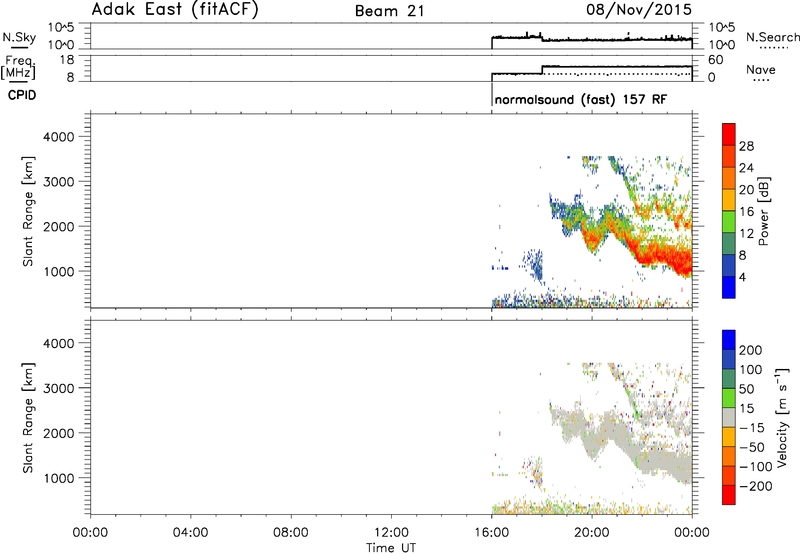Click the 'Beam 21' label
The width and height of the screenshot is (800, 554).
(390, 11)
